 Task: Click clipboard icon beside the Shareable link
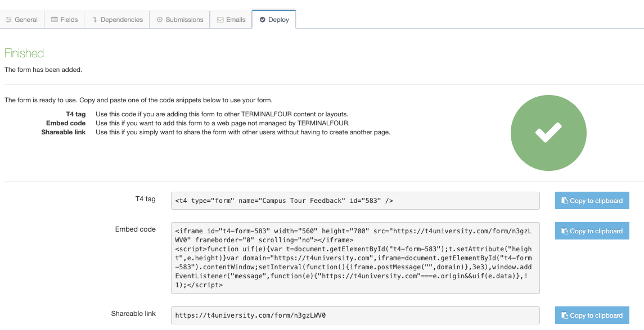point(565,315)
